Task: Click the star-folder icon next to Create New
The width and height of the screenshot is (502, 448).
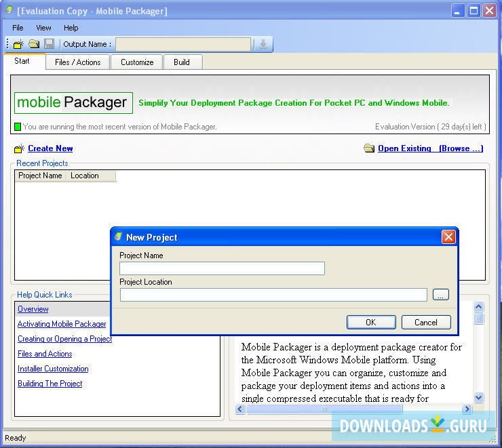Action: pos(19,148)
